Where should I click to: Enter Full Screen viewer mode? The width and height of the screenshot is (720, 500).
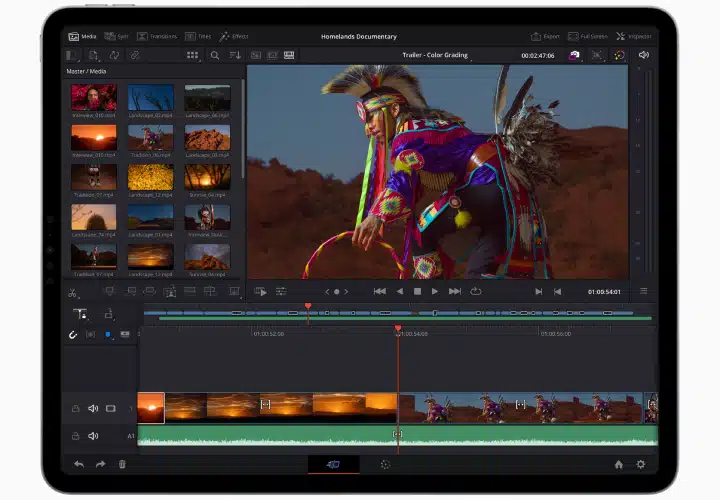coord(588,36)
